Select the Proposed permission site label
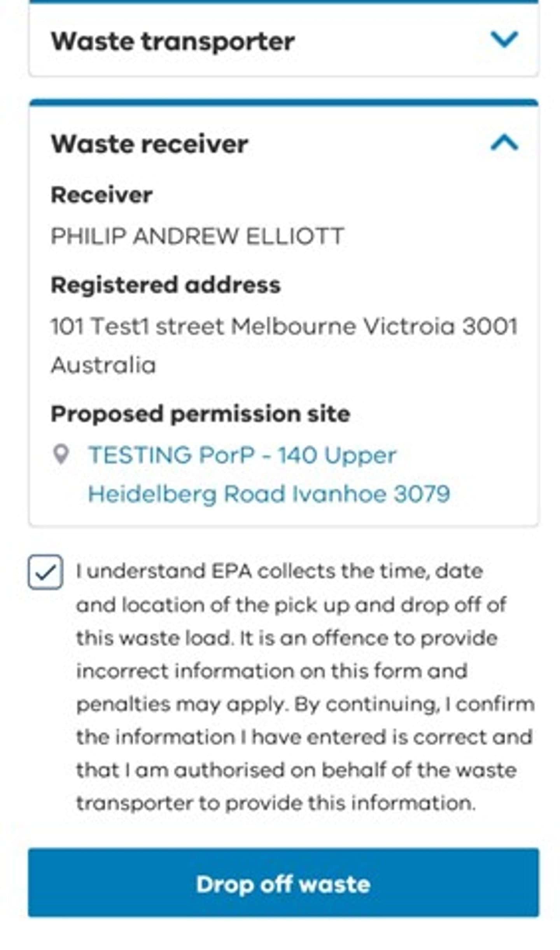 pos(200,414)
